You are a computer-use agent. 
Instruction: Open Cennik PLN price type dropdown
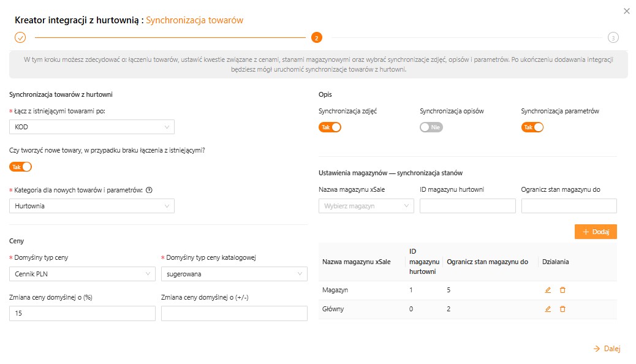pos(82,274)
